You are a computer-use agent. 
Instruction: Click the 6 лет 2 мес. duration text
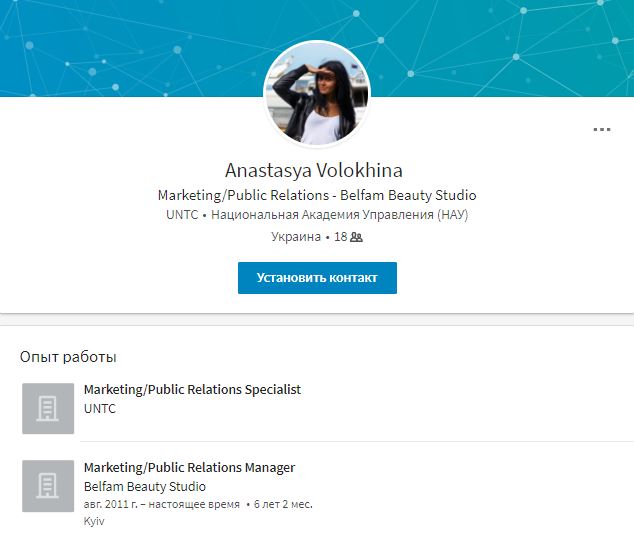coord(283,505)
